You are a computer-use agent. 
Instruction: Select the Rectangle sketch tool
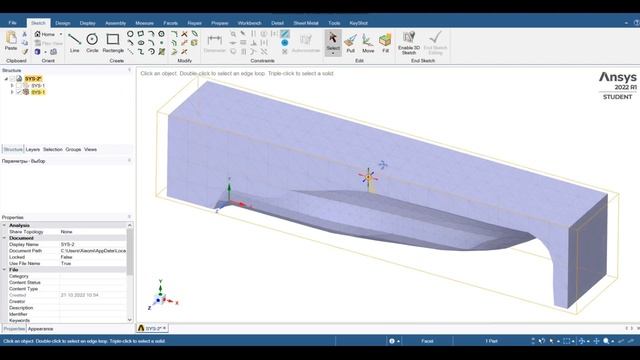[x=113, y=42]
